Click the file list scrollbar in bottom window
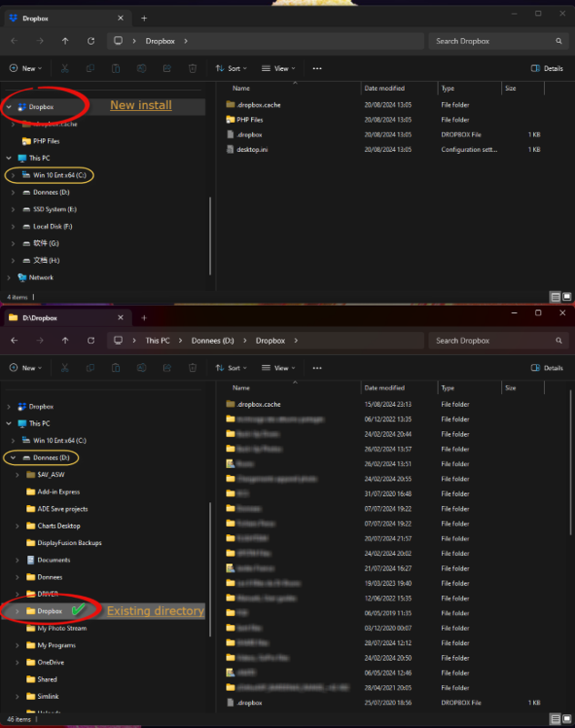The height and width of the screenshot is (728, 575). point(570,462)
